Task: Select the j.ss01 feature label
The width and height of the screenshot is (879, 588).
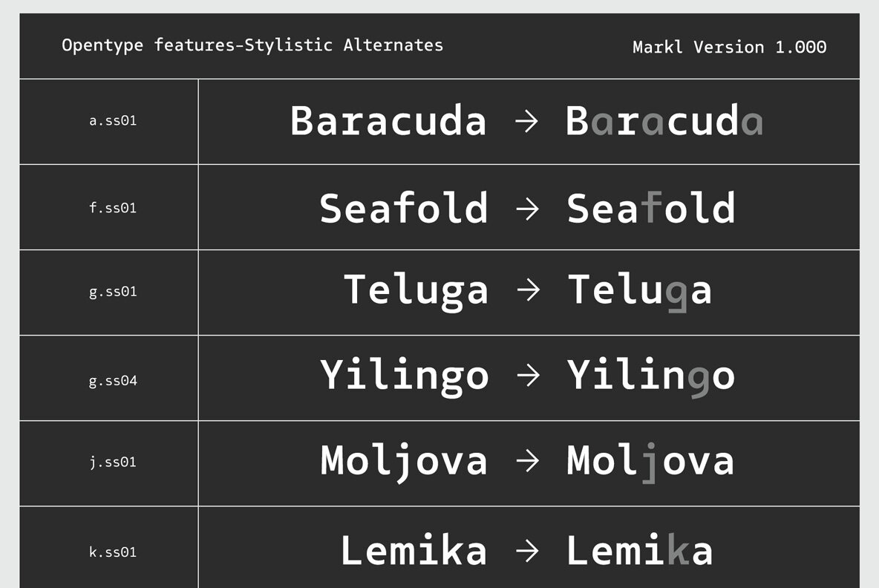Action: 113,463
